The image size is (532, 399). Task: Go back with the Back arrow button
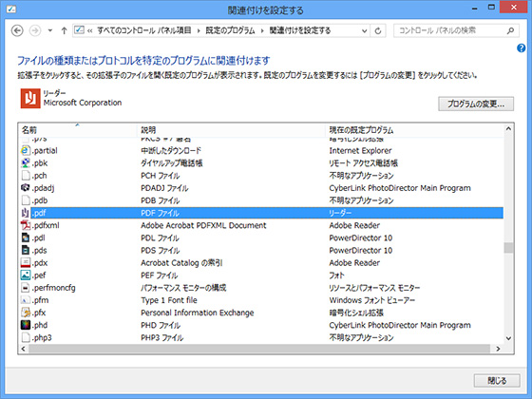tap(17, 30)
